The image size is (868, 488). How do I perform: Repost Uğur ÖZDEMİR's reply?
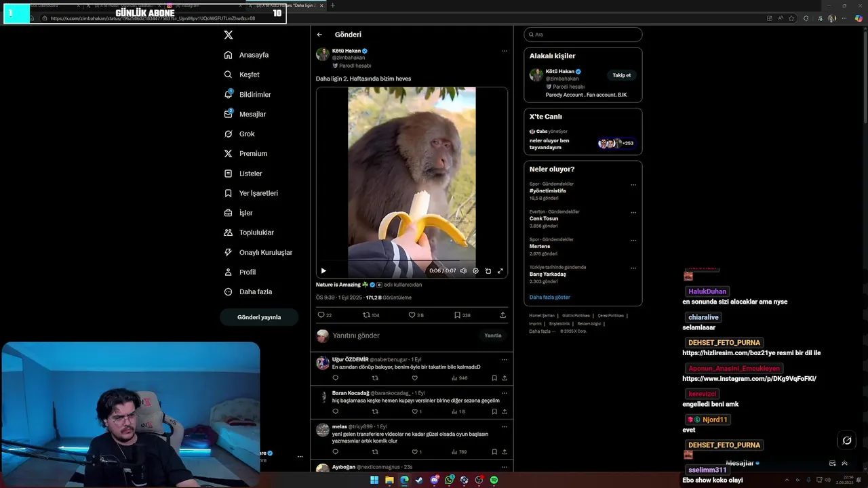375,378
